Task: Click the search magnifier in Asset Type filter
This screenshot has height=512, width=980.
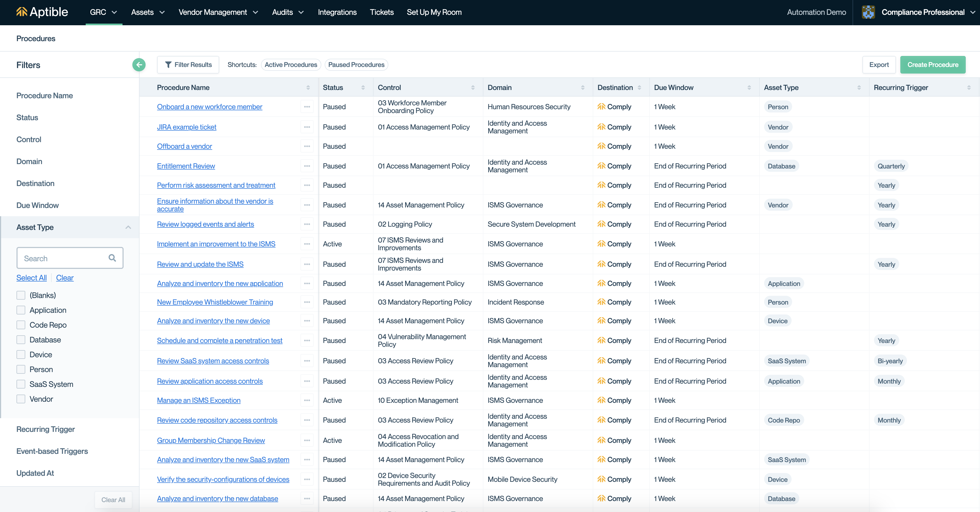Action: 112,258
